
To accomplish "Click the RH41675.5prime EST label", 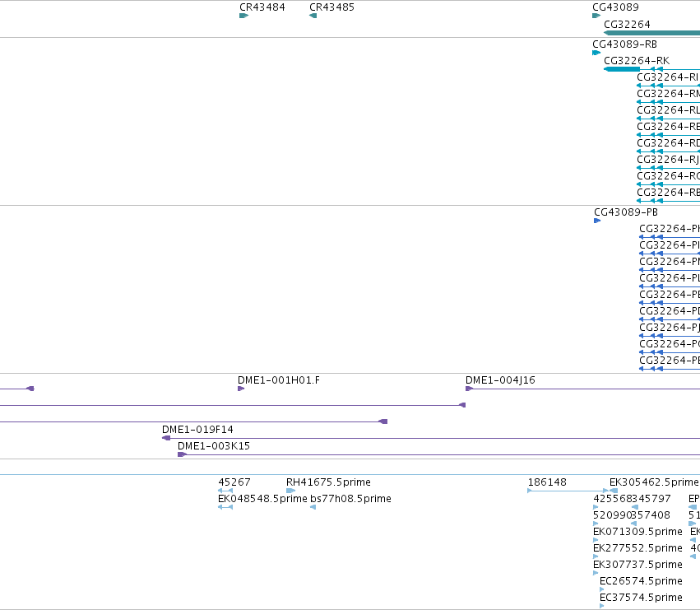I will point(328,482).
